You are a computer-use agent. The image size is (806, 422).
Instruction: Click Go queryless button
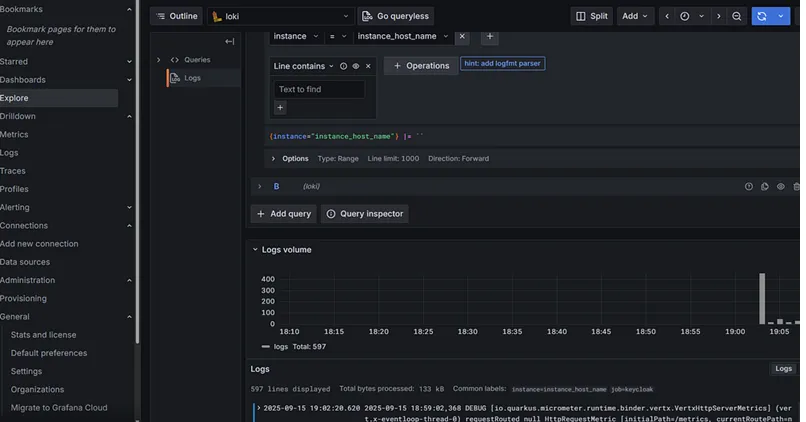[395, 16]
